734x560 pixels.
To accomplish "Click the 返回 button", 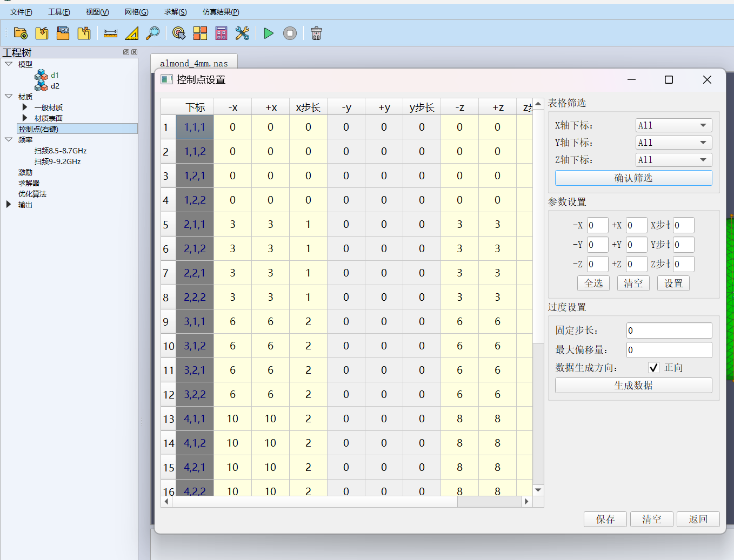I will pos(698,519).
